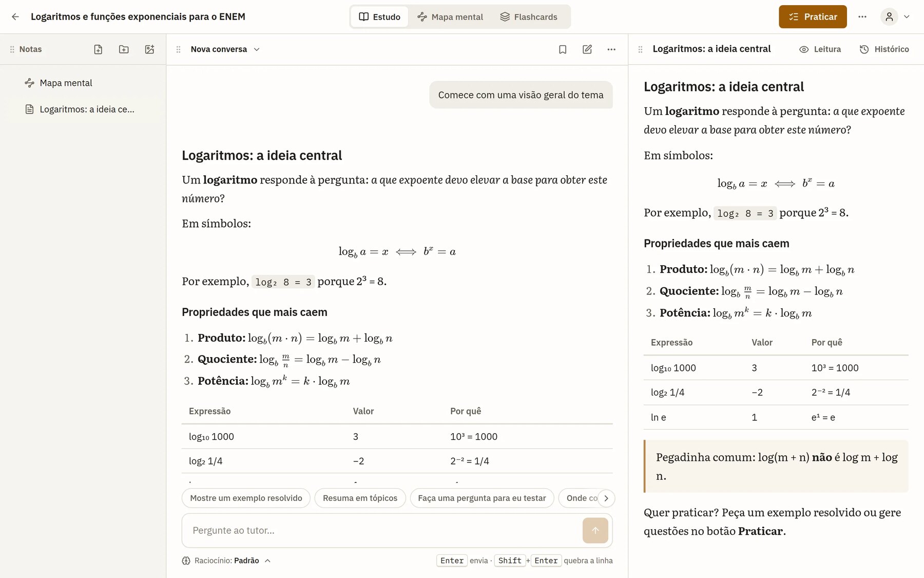Go back using the left arrow

15,16
